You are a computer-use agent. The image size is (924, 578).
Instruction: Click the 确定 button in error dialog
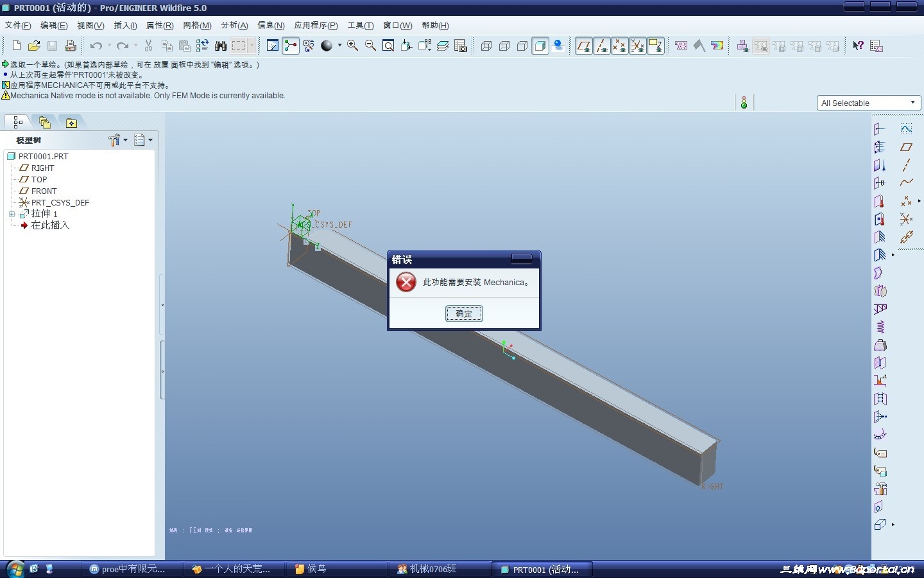pos(464,313)
